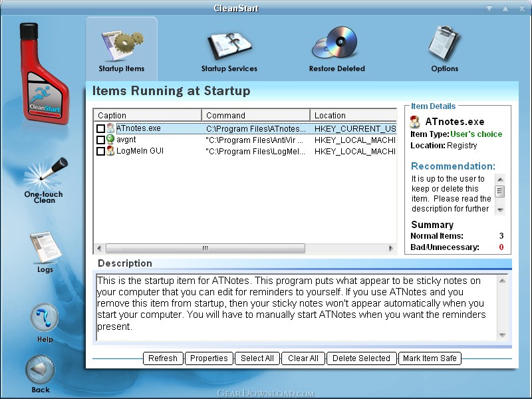Tick the avgnt checkbox
The image size is (532, 399).
coord(100,140)
